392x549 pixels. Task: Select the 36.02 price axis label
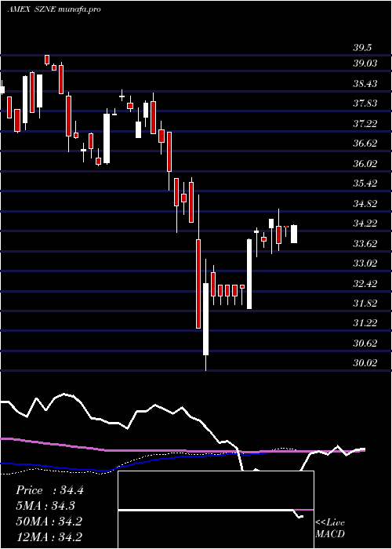365,163
